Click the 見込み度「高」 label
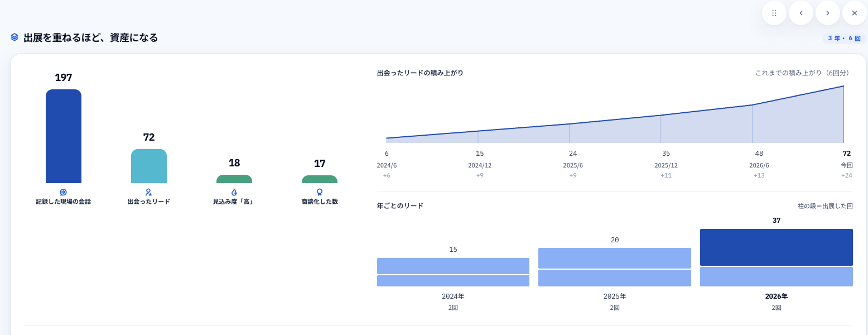The height and width of the screenshot is (335, 868). pyautogui.click(x=234, y=202)
